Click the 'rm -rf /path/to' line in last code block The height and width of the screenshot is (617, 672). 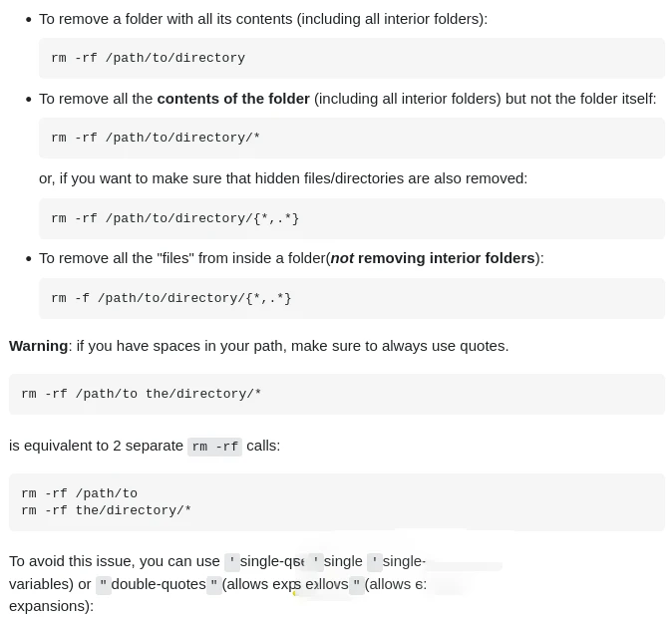pyautogui.click(x=80, y=493)
